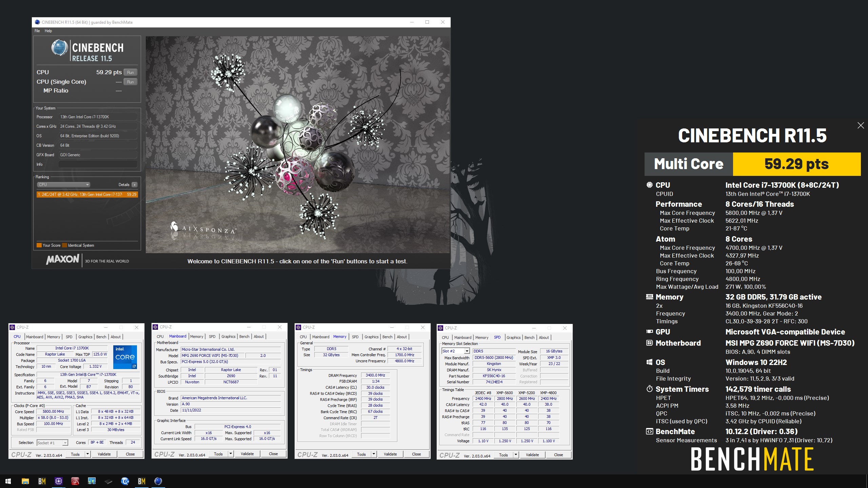Click the CPU chip icon in BenchMate panel

[x=649, y=185]
